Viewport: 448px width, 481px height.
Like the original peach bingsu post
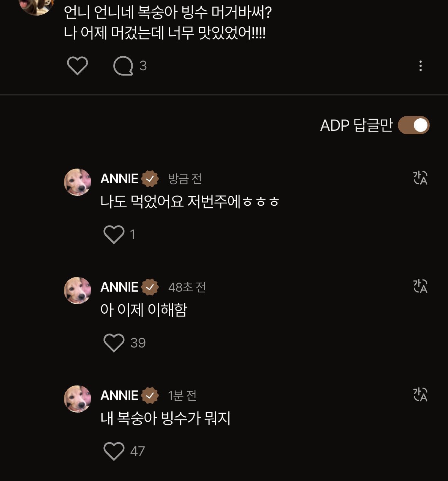(x=77, y=66)
